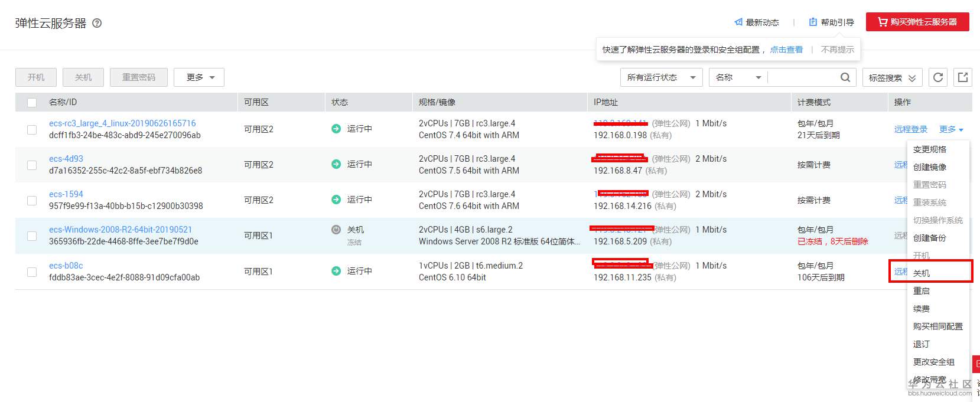Screen dimensions: 980x402
Task: Click the 关机 toolbar button
Action: tap(83, 77)
